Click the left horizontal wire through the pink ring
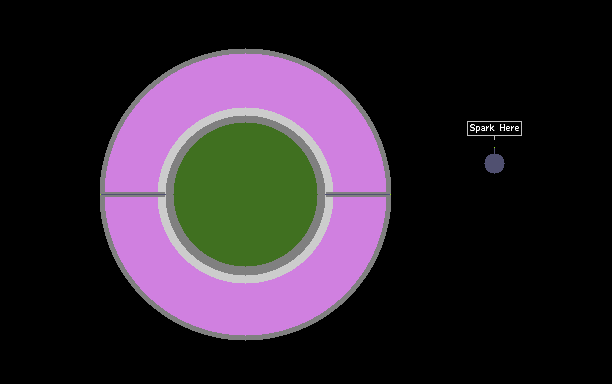Image resolution: width=612 pixels, height=384 pixels. (x=133, y=194)
